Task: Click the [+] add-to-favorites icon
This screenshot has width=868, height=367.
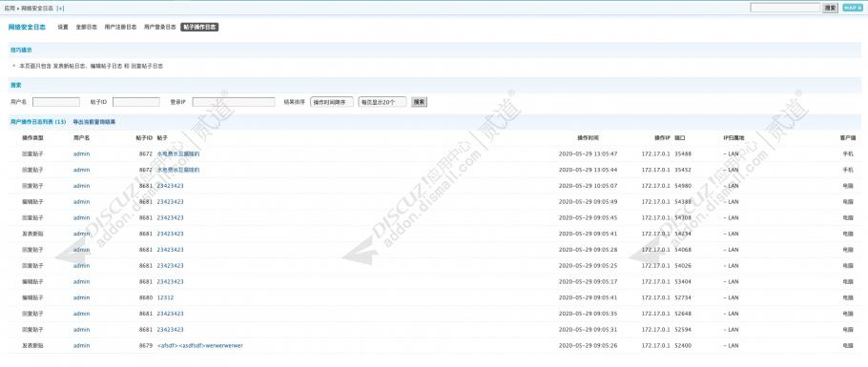Action: point(60,9)
